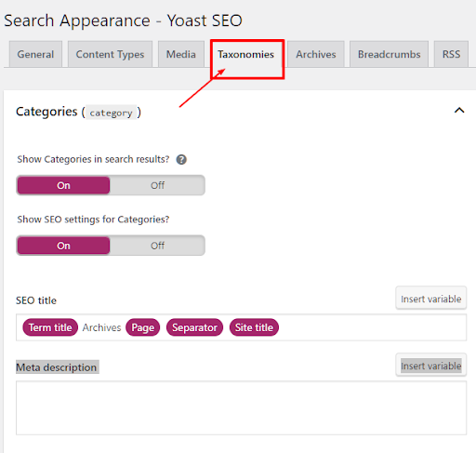Click the Archives text in SEO title

(101, 327)
